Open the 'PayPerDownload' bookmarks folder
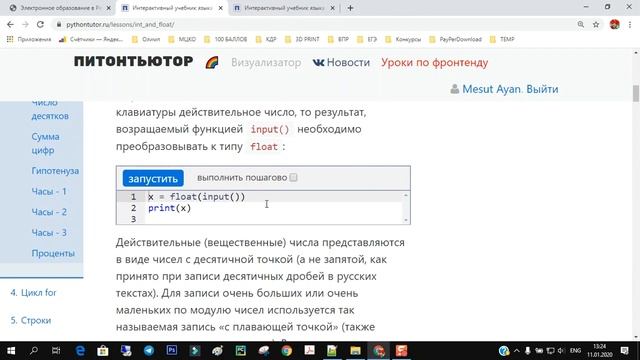 tap(456, 39)
